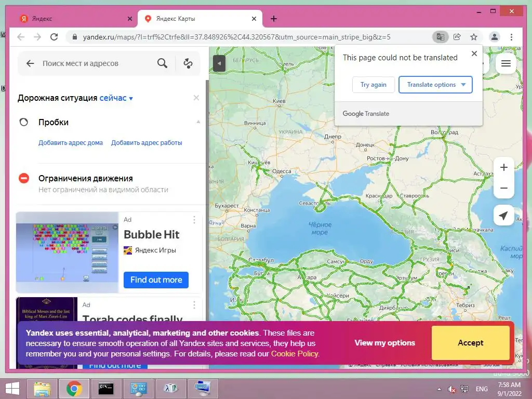The image size is (532, 399).
Task: Locate me with the navigation arrow button
Action: pyautogui.click(x=503, y=215)
